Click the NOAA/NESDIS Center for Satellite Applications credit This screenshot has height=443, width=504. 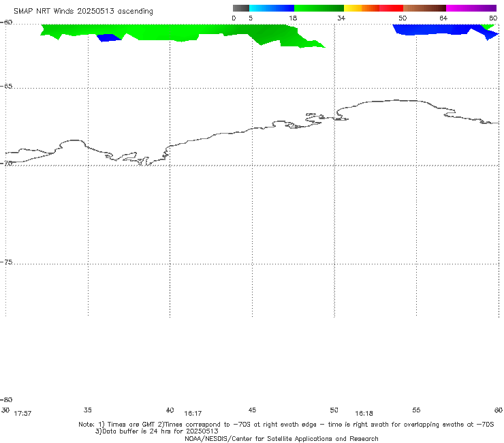pos(281,439)
